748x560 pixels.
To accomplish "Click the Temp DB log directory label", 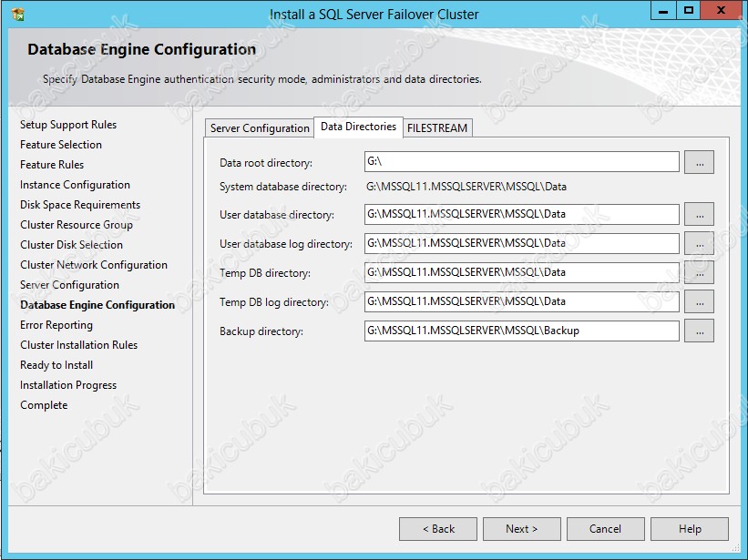I will pyautogui.click(x=274, y=302).
